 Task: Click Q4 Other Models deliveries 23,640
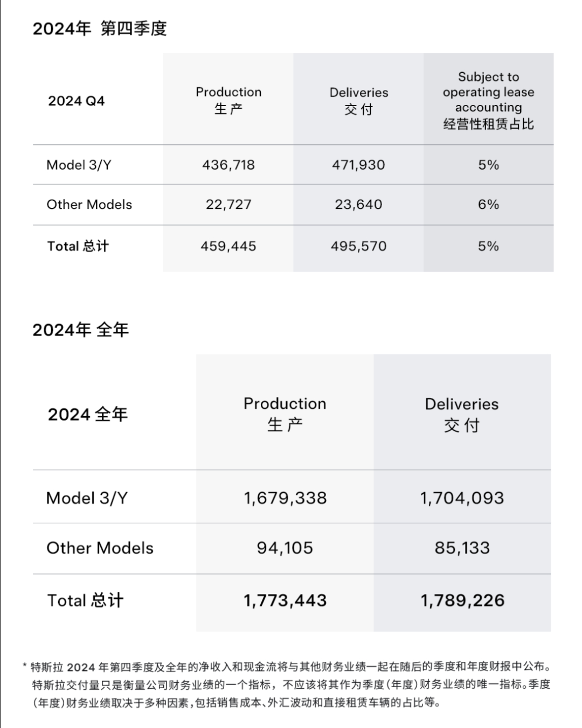[x=358, y=205]
